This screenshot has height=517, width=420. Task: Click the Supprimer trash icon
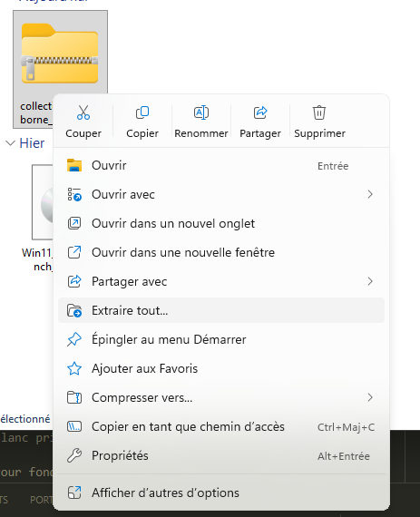(x=319, y=112)
